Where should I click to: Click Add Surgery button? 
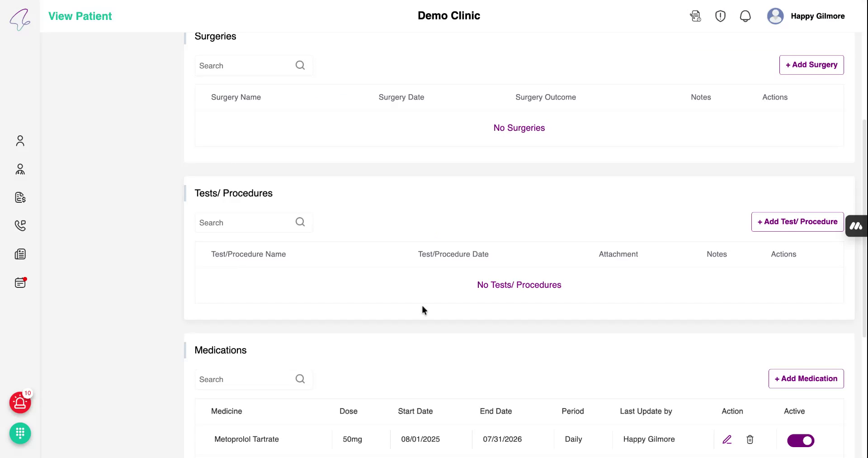pyautogui.click(x=811, y=65)
